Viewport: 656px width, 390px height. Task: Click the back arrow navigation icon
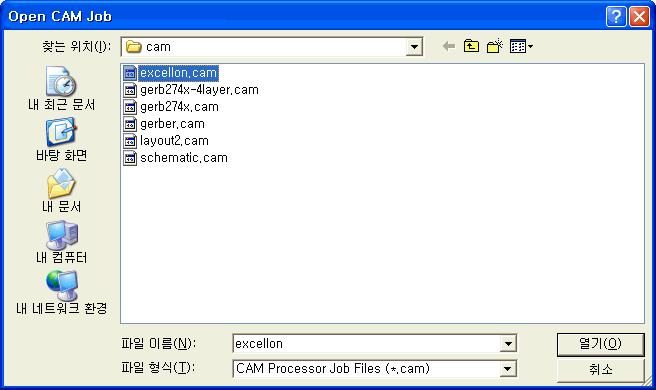tap(449, 46)
